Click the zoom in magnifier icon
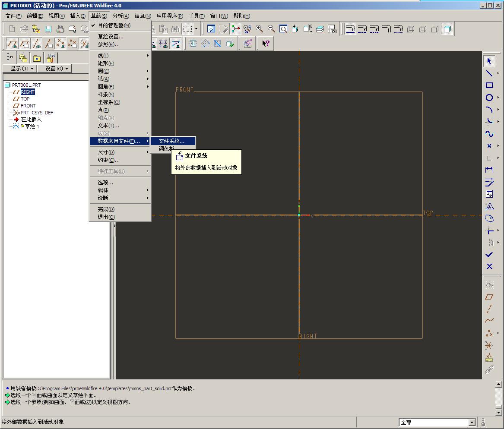 click(x=259, y=29)
